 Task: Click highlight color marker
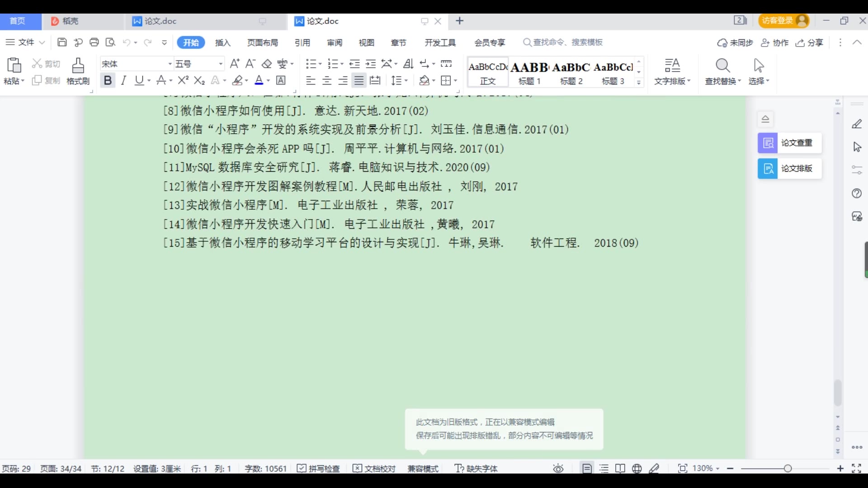coord(237,80)
